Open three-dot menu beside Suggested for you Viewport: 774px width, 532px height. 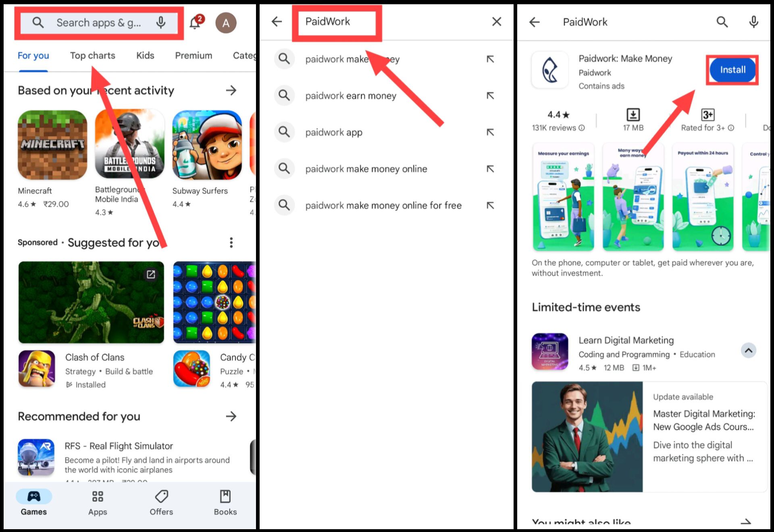click(231, 243)
